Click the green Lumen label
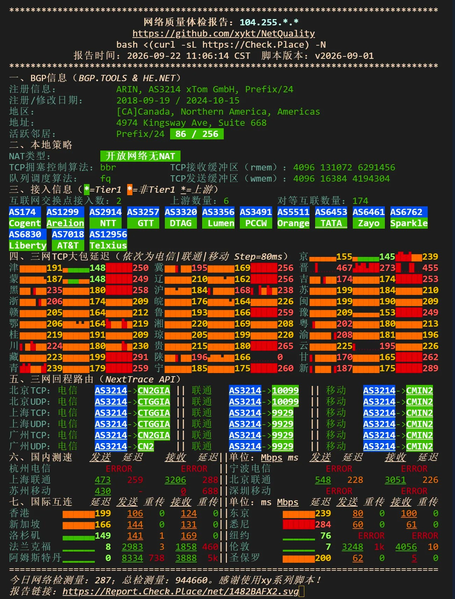Viewport: 455px width, 599px height. (x=218, y=223)
